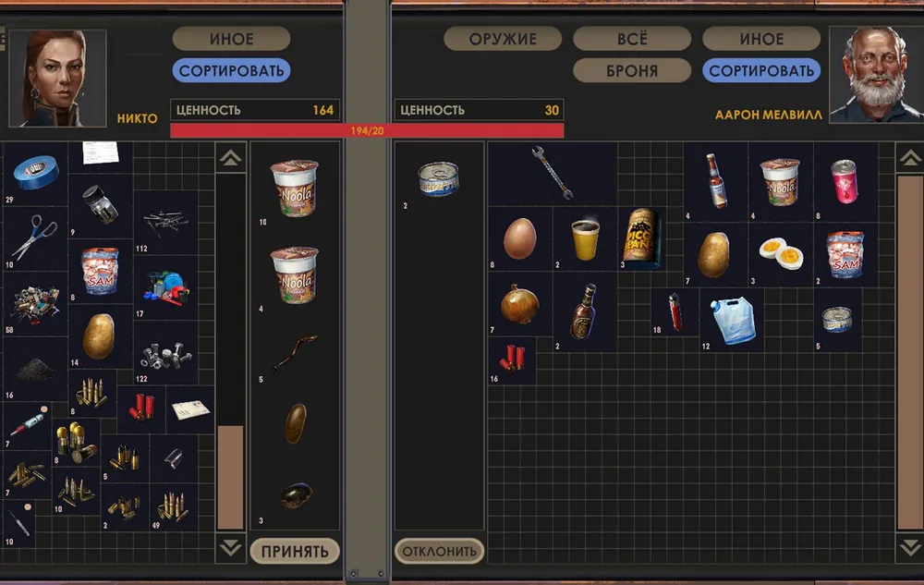The height and width of the screenshot is (585, 924).
Task: Select the shotgun shells stack of 16
Action: click(x=512, y=360)
